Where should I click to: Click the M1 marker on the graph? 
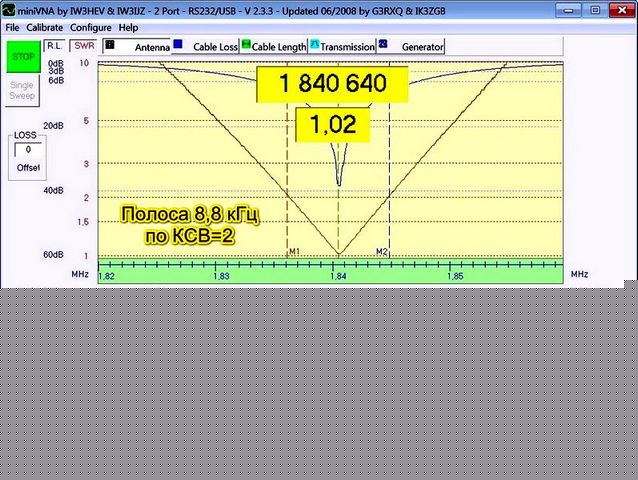click(x=293, y=252)
